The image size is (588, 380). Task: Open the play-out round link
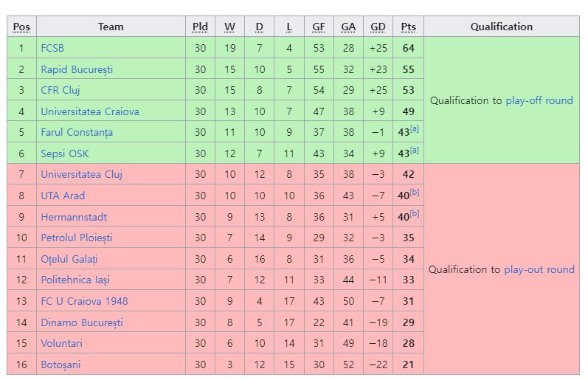539,269
